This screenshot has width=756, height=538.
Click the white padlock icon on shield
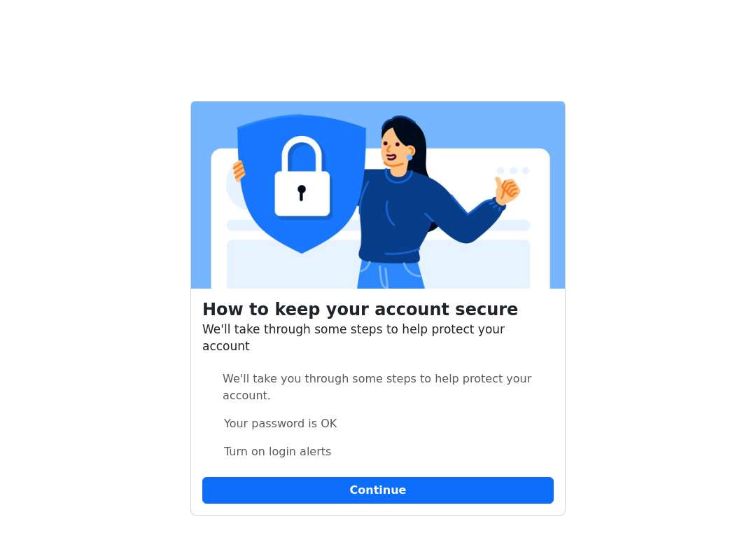[x=302, y=177]
